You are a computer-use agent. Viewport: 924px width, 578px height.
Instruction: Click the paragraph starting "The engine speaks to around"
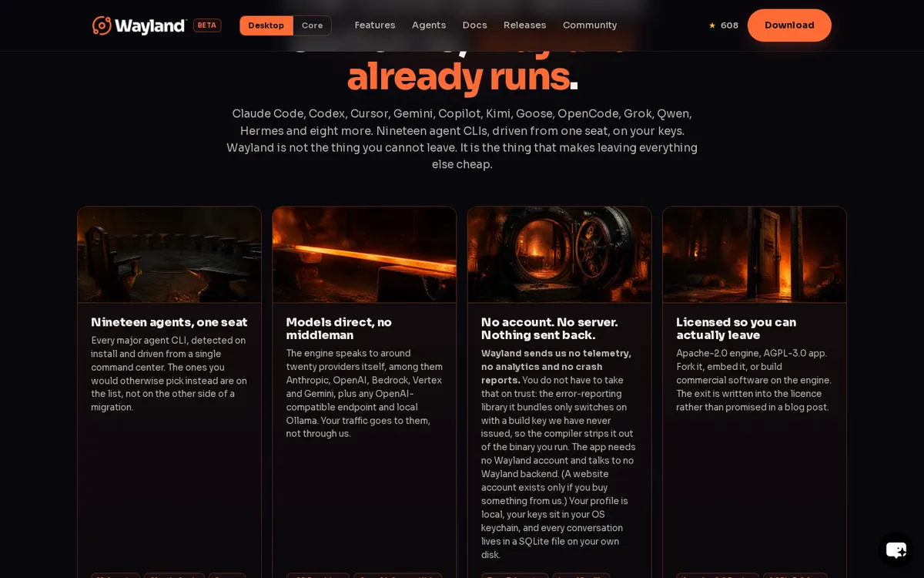(x=364, y=393)
